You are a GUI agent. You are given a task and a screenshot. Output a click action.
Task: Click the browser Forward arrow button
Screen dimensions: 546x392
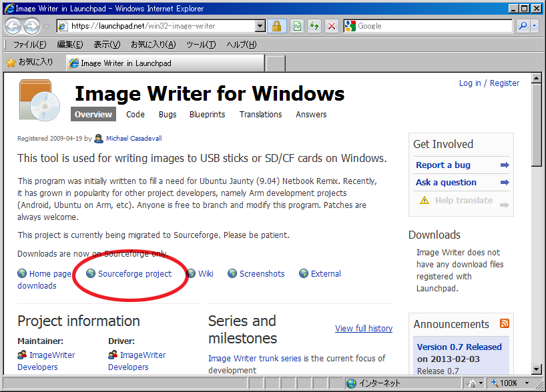32,26
